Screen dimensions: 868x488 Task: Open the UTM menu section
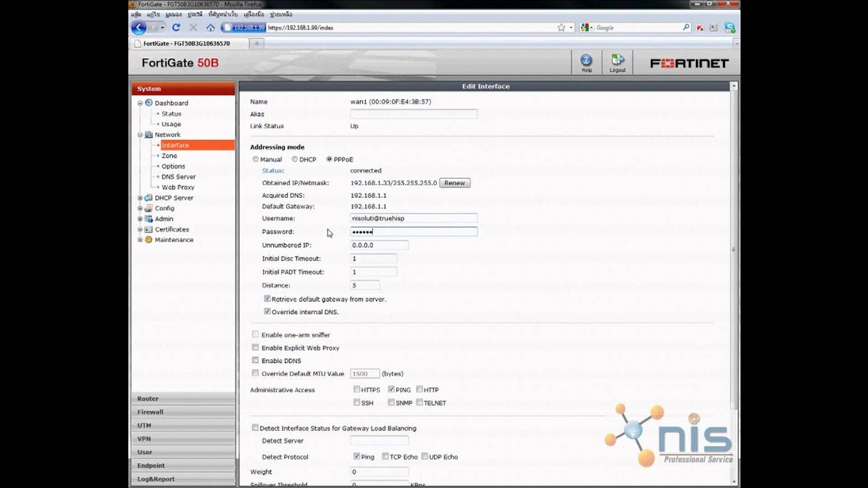click(x=182, y=425)
